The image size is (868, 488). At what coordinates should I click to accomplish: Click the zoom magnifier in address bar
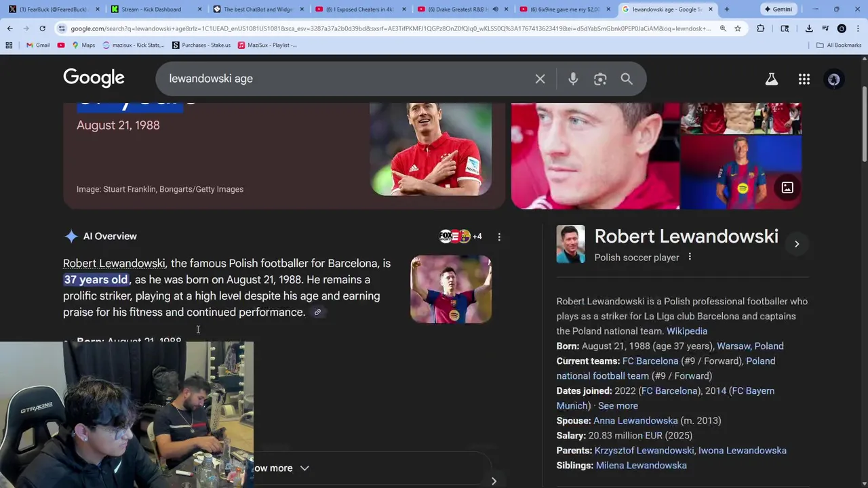(723, 28)
